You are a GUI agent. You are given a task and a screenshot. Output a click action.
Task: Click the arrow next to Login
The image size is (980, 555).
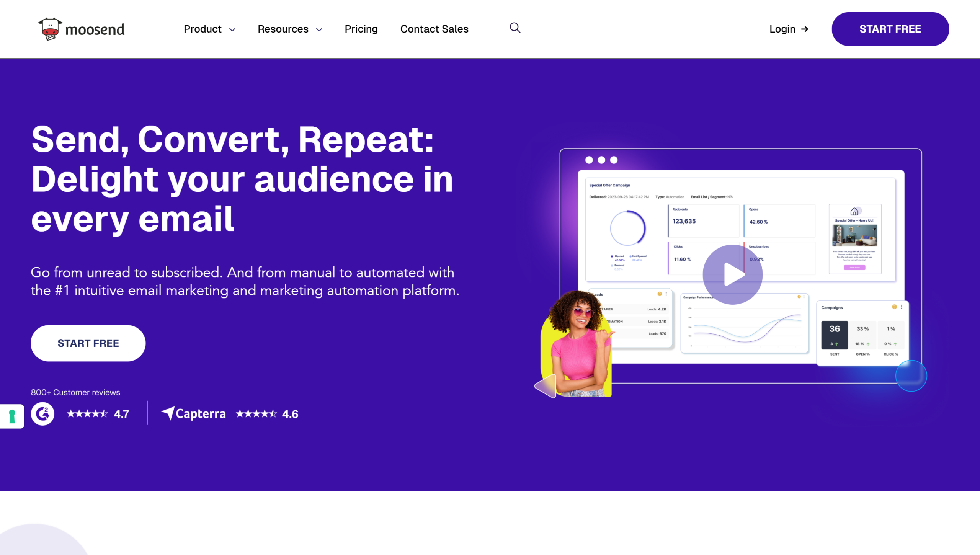[805, 29]
